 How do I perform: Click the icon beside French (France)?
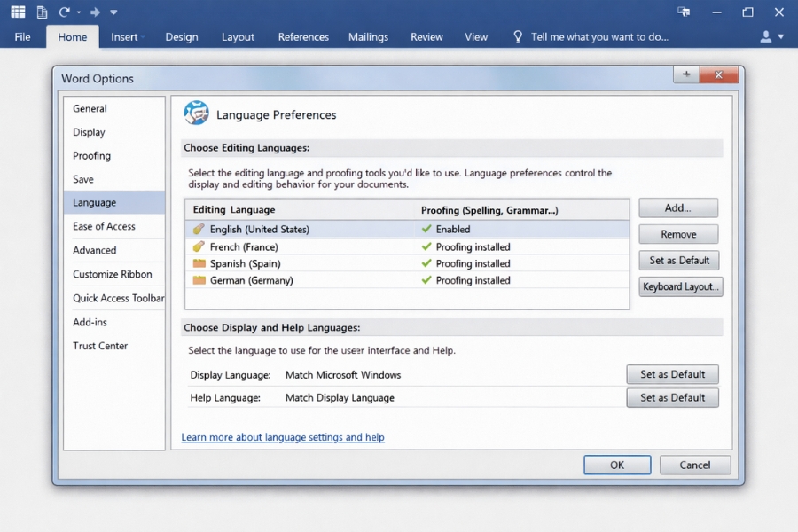pyautogui.click(x=199, y=246)
